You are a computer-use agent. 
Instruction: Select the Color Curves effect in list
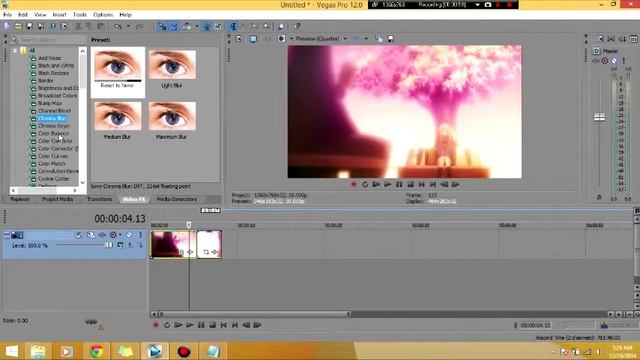coord(53,156)
